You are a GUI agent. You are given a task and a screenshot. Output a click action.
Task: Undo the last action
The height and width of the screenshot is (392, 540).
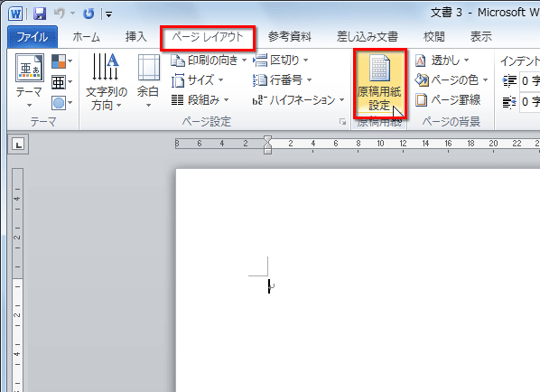[60, 14]
